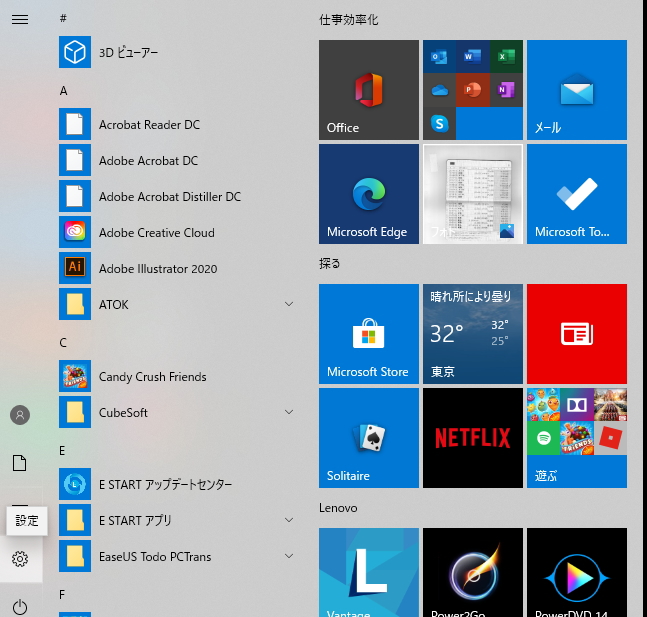The image size is (647, 617).
Task: Expand the EaseUS Todo PCTrans folder
Action: click(289, 556)
